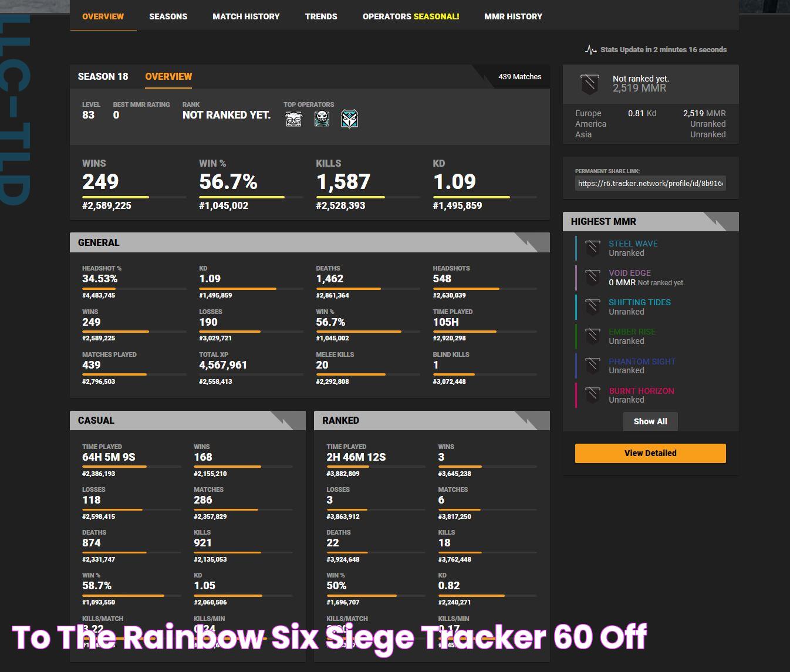Click the 439 Matches label
Screen dimensions: 790x672
[x=519, y=76]
